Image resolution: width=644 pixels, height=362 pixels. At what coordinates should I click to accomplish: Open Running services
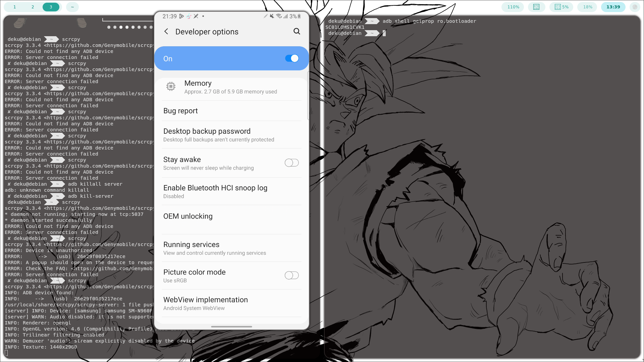pos(231,248)
